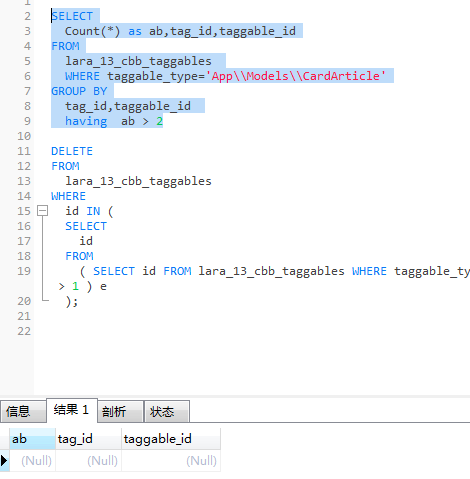Place cursor on DELETE keyword line 11

[72, 151]
